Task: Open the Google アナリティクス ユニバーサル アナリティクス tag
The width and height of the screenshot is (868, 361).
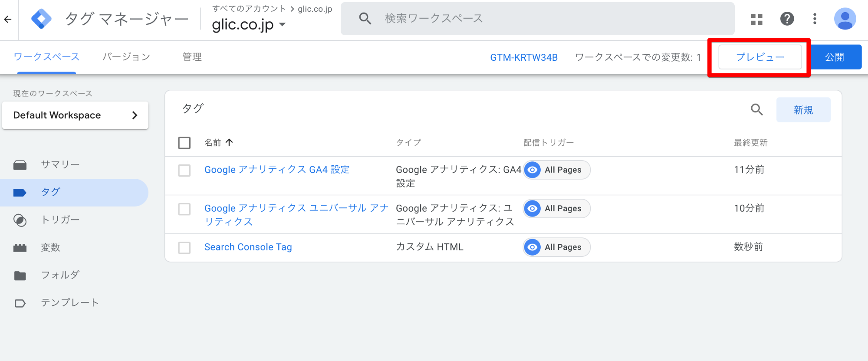Action: pos(296,215)
